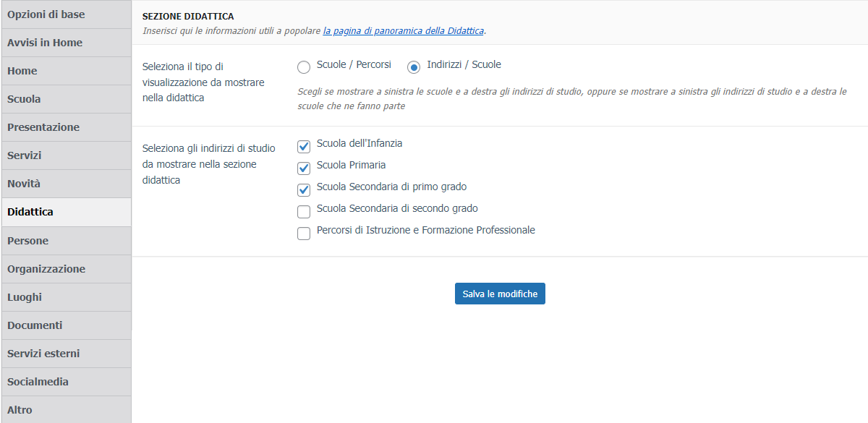Image resolution: width=868 pixels, height=423 pixels.
Task: Click Salva le modifiche button
Action: click(x=500, y=294)
